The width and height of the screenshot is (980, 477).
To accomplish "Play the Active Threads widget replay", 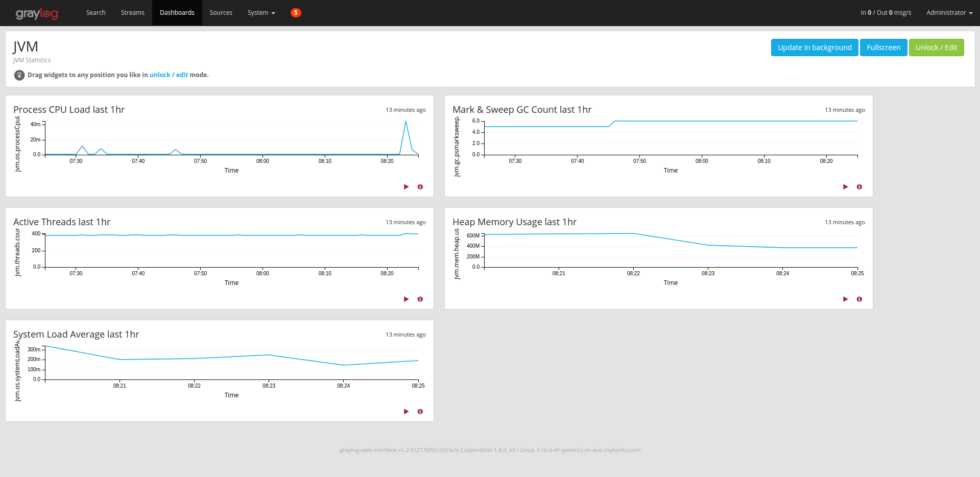I will pos(406,299).
